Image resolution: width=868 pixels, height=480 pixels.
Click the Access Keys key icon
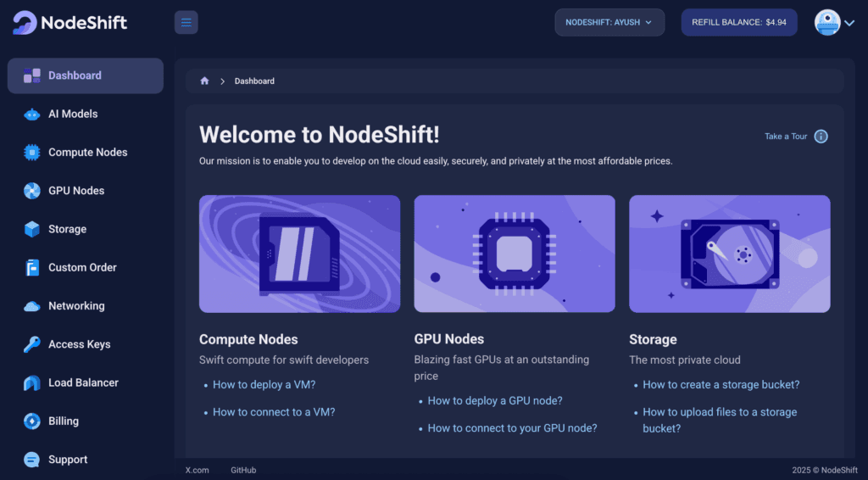pyautogui.click(x=31, y=344)
